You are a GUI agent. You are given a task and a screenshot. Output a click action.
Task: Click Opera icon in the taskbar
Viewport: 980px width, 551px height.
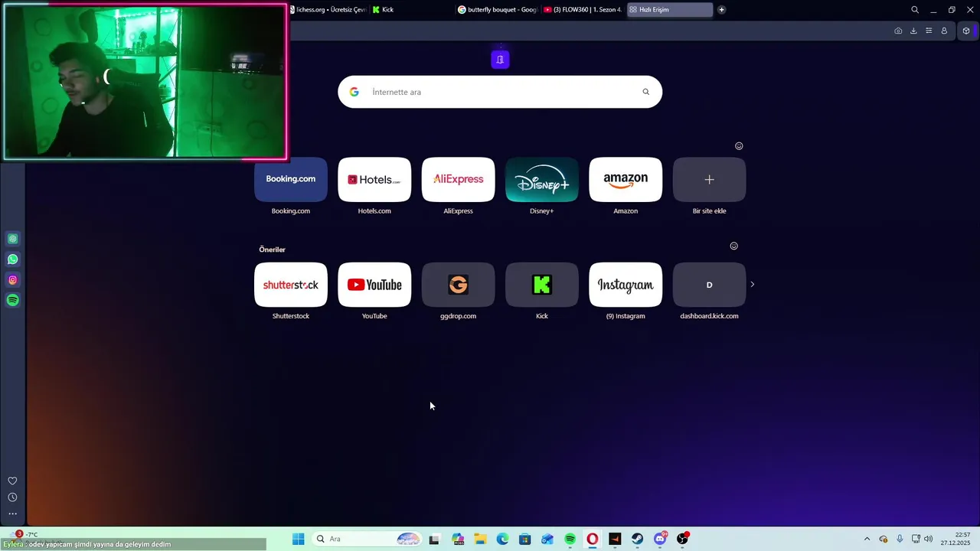(593, 539)
